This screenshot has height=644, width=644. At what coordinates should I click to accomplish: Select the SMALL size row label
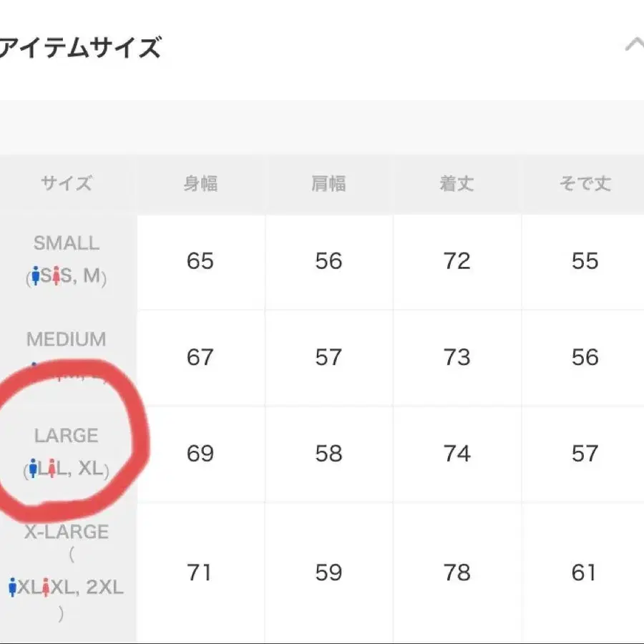[x=66, y=243]
